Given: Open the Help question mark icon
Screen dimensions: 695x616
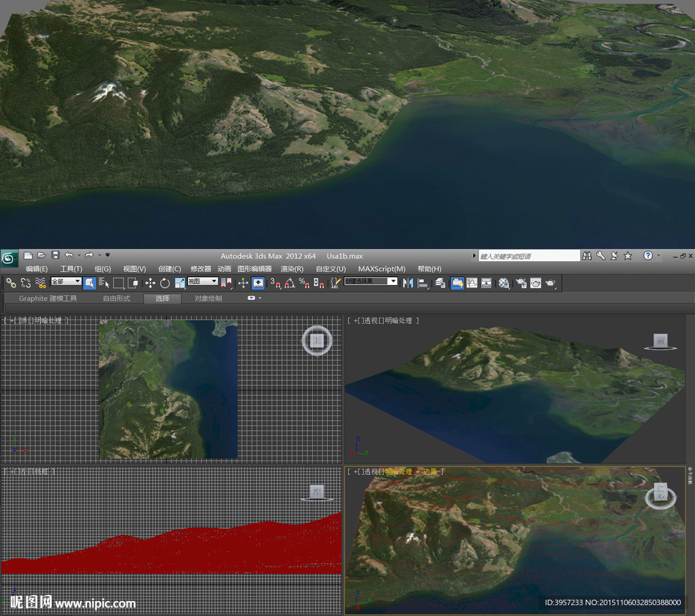Looking at the screenshot, I should click(x=648, y=255).
